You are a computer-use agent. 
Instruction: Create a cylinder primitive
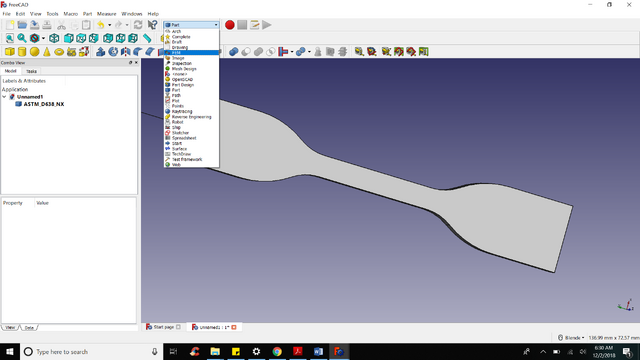tap(22, 52)
